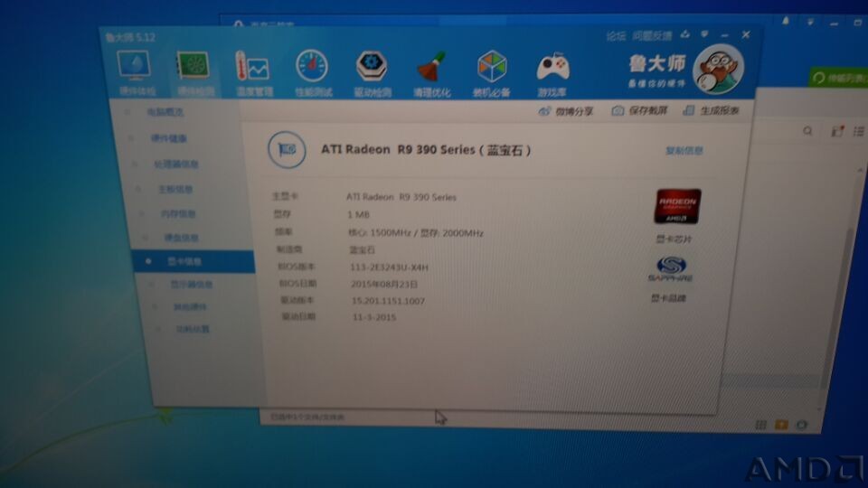Image resolution: width=868 pixels, height=488 pixels.
Task: Select 硬件健康 in sidebar
Action: [x=169, y=138]
